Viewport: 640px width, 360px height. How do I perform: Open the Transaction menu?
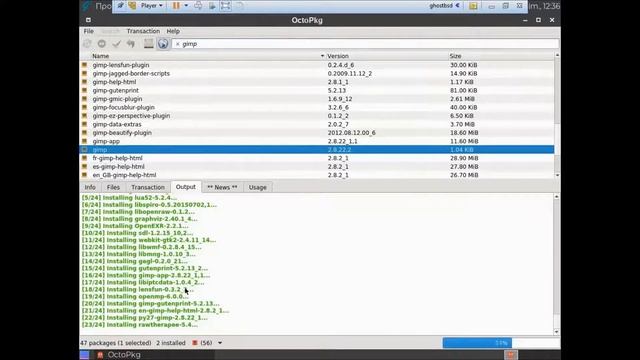pos(143,31)
